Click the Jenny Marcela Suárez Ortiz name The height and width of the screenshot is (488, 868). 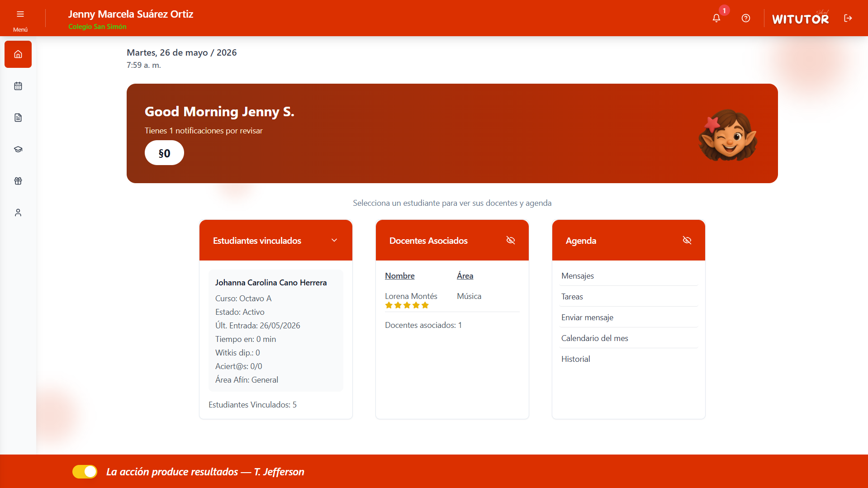coord(131,14)
